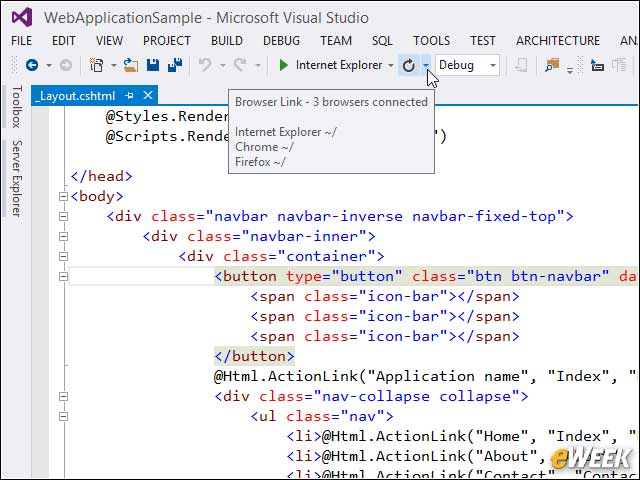This screenshot has width=640, height=480.
Task: Click the Open File folder icon
Action: [131, 65]
